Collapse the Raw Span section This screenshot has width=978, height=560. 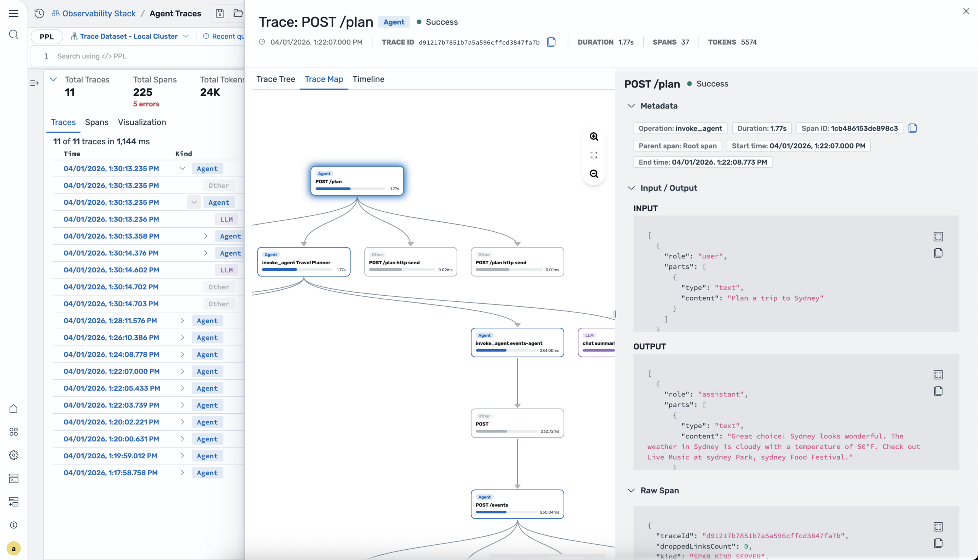tap(631, 490)
